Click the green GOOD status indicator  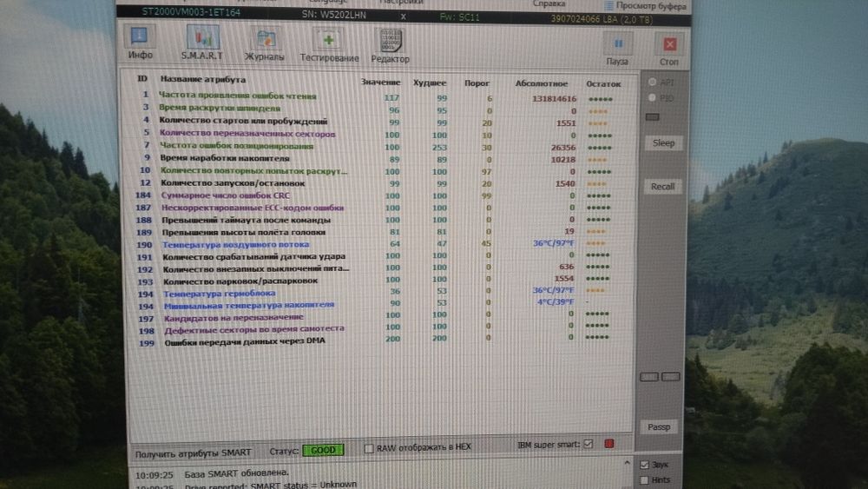click(x=323, y=450)
